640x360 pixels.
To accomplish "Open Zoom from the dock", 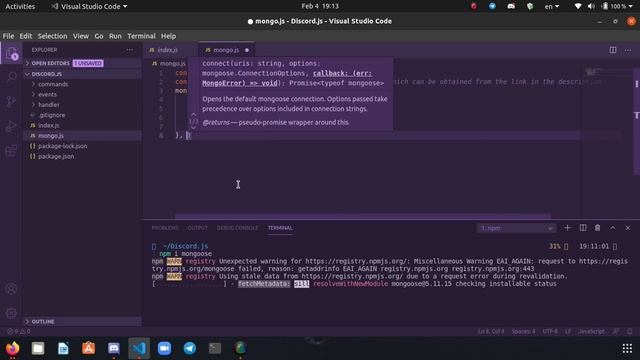I will coord(164,348).
